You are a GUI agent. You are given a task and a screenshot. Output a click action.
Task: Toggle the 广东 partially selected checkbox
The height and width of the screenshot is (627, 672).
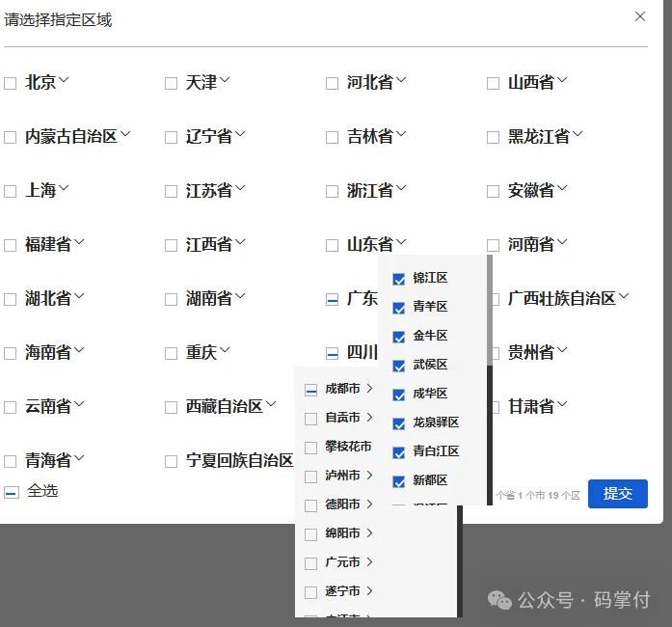332,299
